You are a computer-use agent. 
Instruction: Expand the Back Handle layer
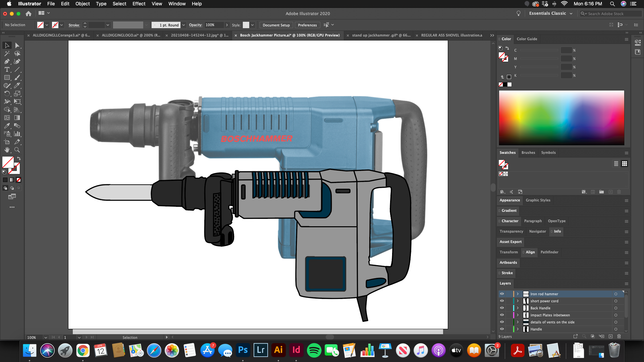[518, 308]
